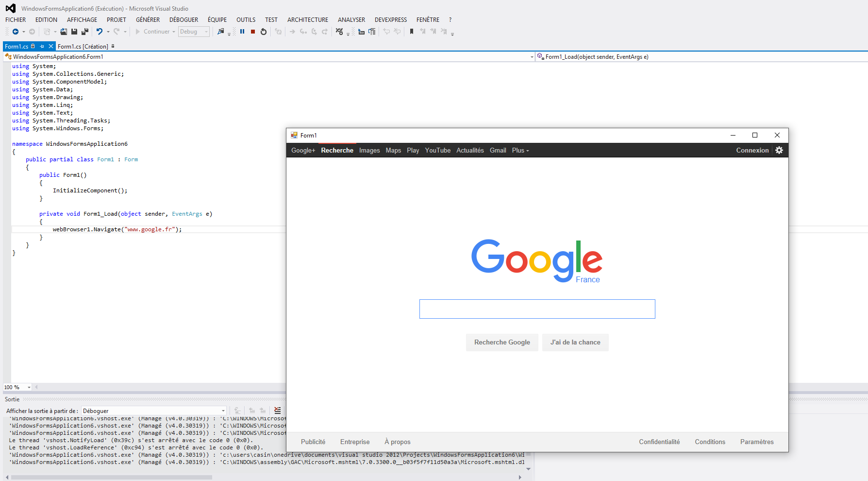The height and width of the screenshot is (481, 868).
Task: Click the Restart debugging icon
Action: 264,32
